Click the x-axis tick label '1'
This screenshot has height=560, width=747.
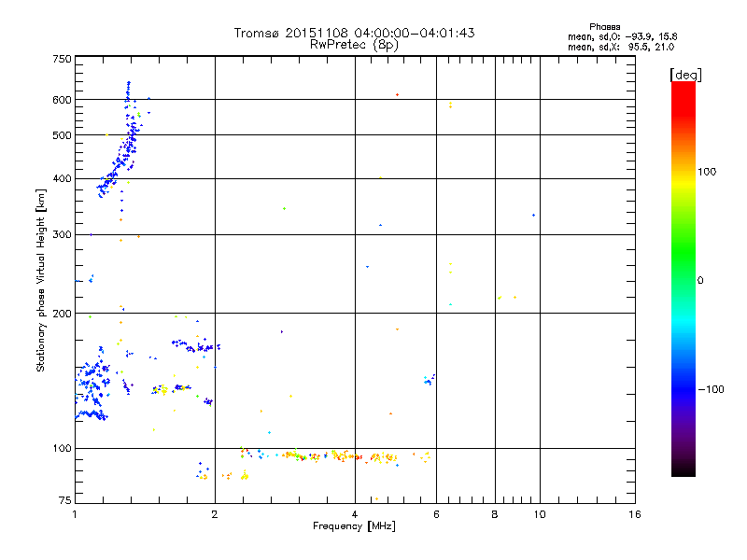tap(75, 514)
